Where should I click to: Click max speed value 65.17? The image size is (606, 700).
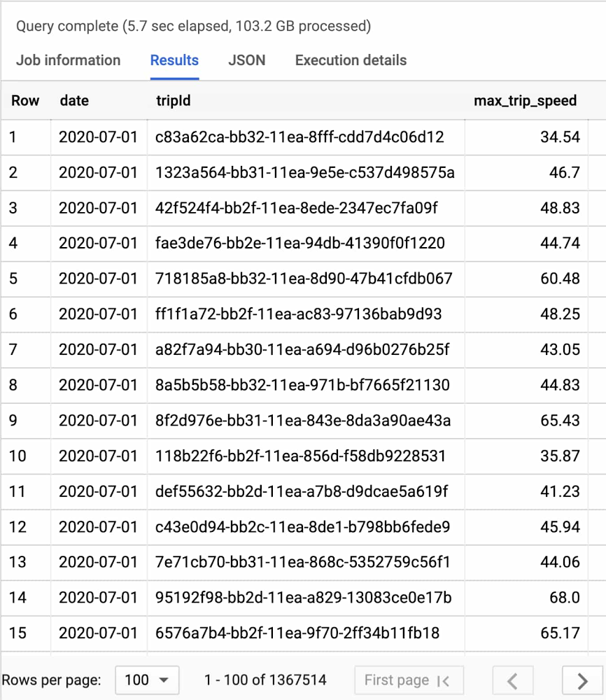click(560, 633)
